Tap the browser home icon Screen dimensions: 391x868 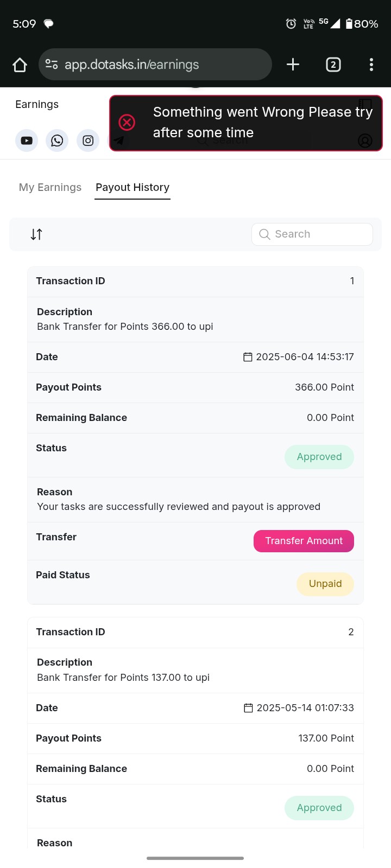tap(20, 65)
